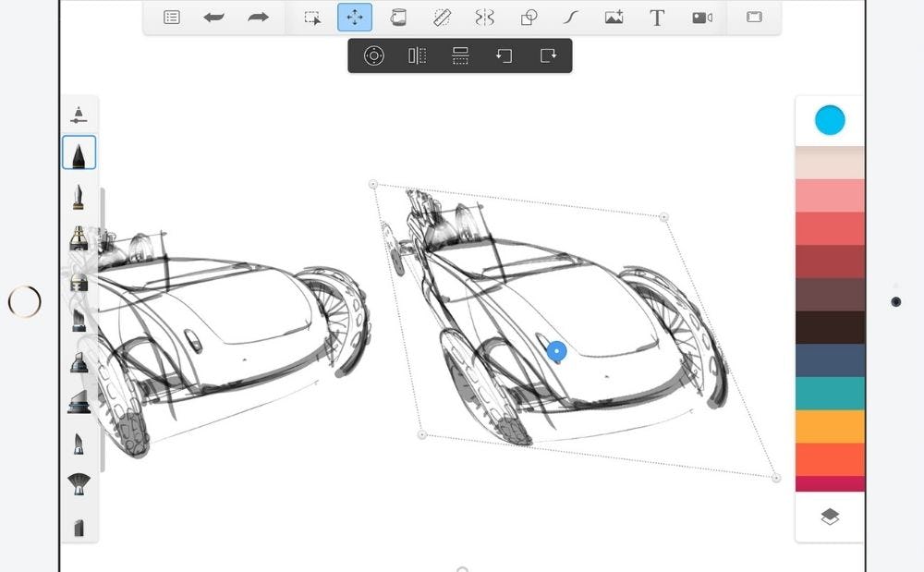This screenshot has height=572, width=924.
Task: Select the Text tool
Action: [657, 18]
